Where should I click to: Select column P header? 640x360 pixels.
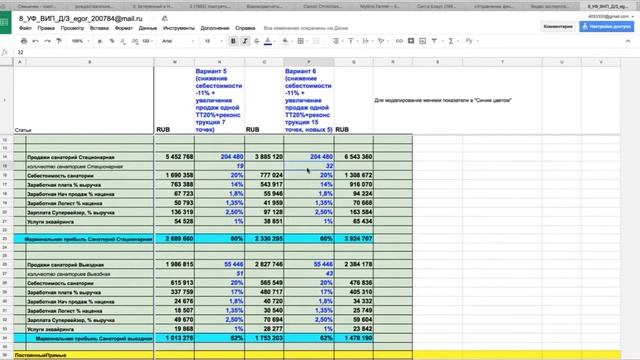(309, 62)
